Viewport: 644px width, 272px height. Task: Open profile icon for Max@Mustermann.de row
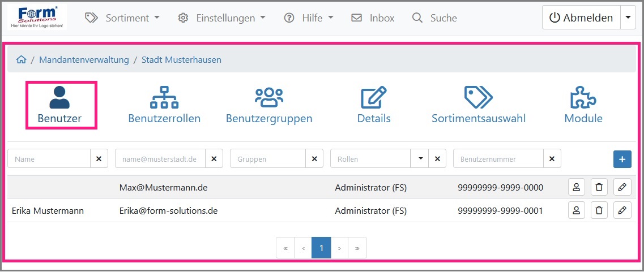coord(576,188)
